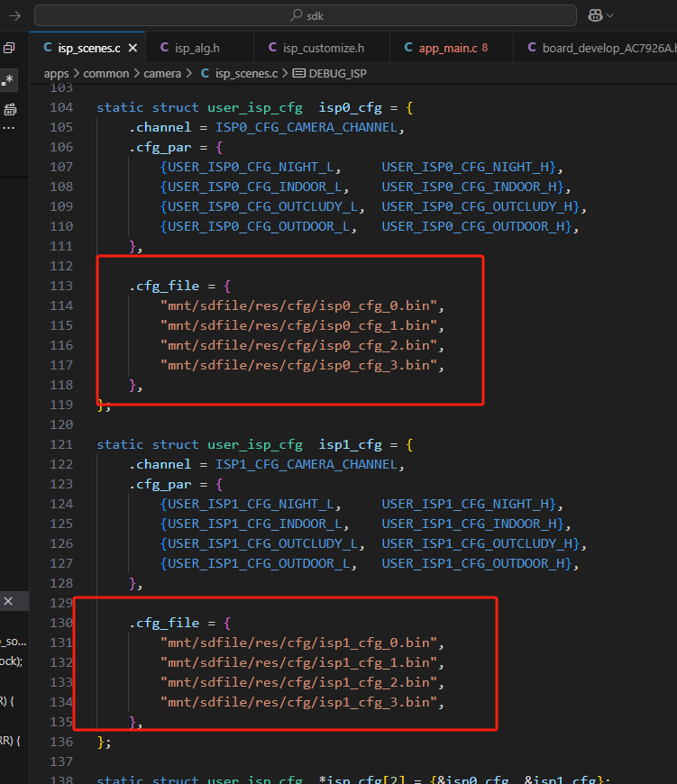Click USER_ISP0_CFG_OUTCLUDY_L macro

click(x=262, y=207)
